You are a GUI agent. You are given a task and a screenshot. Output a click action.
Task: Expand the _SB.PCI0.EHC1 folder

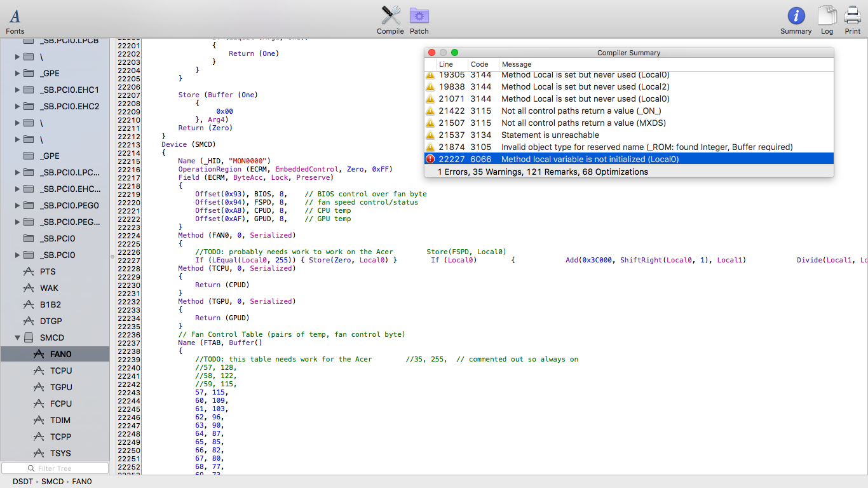coord(17,90)
